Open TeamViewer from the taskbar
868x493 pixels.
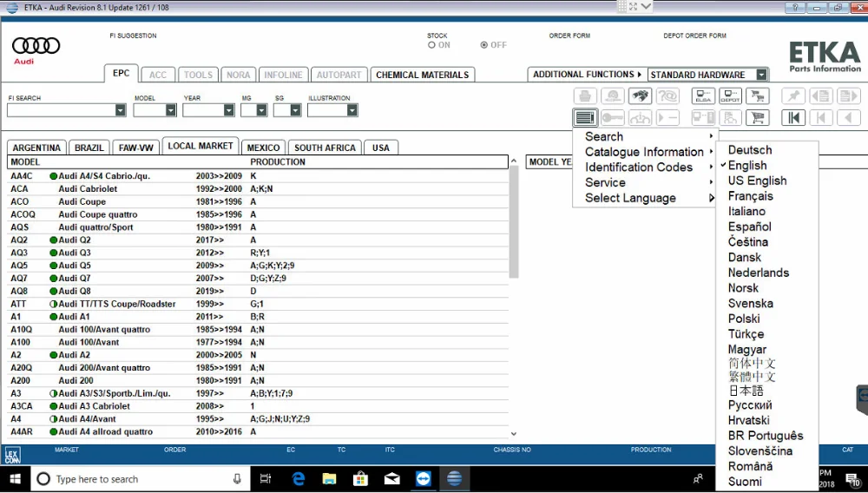point(424,478)
